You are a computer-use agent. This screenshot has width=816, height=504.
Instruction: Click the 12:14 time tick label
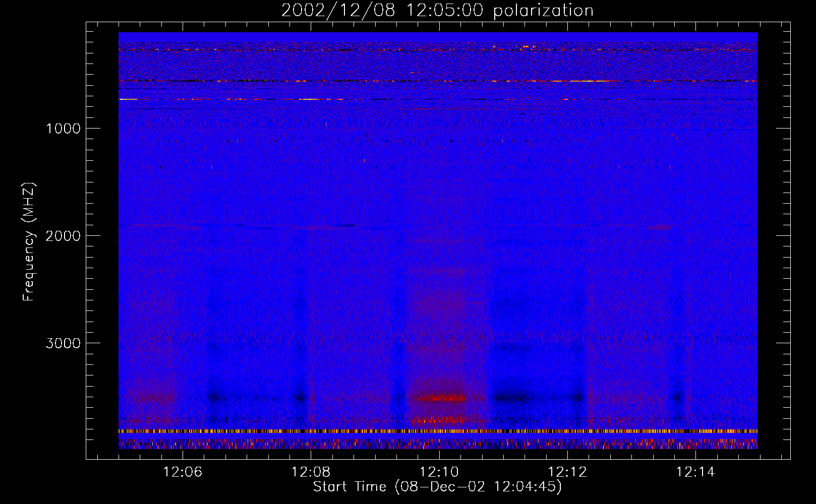tap(695, 472)
